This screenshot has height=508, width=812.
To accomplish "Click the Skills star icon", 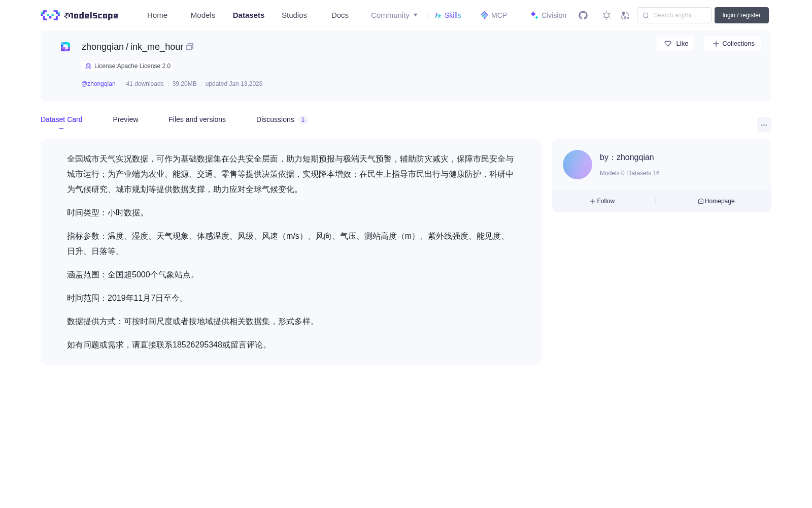I will 438,15.
